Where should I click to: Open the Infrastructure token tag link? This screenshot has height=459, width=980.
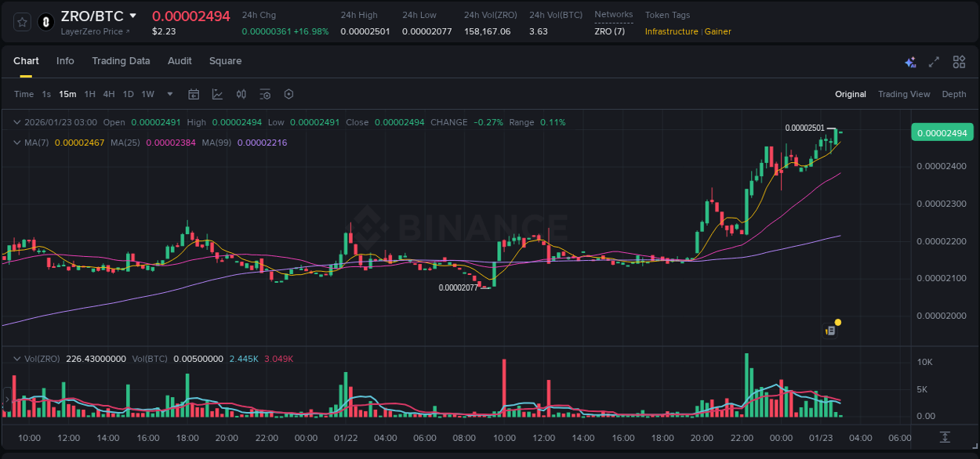(x=671, y=32)
